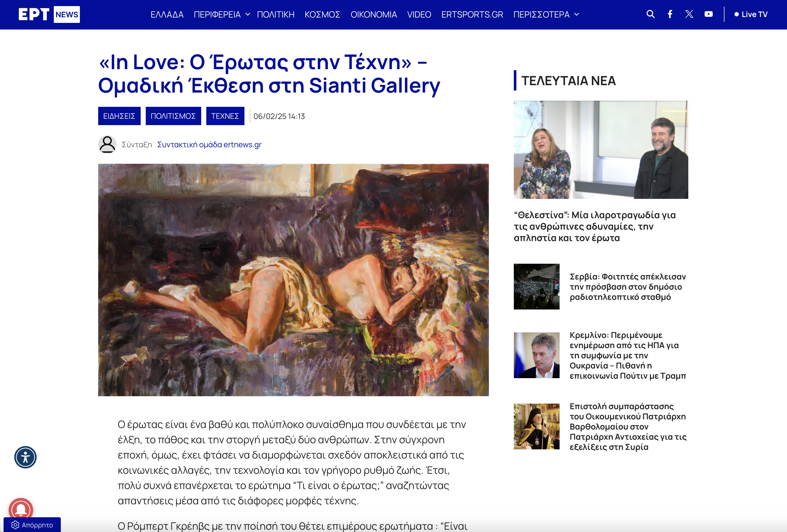
Task: Open ERTSPORTS.GR in the navigation
Action: [x=472, y=14]
